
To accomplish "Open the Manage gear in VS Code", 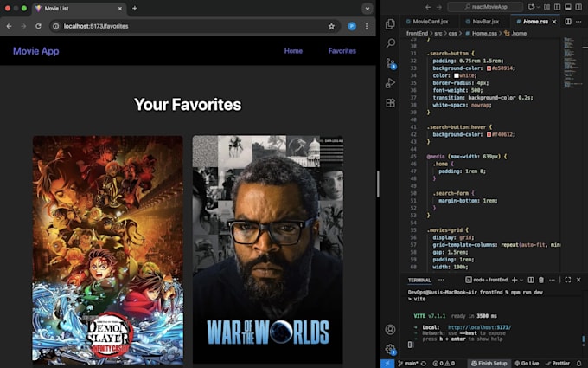I will pyautogui.click(x=390, y=349).
